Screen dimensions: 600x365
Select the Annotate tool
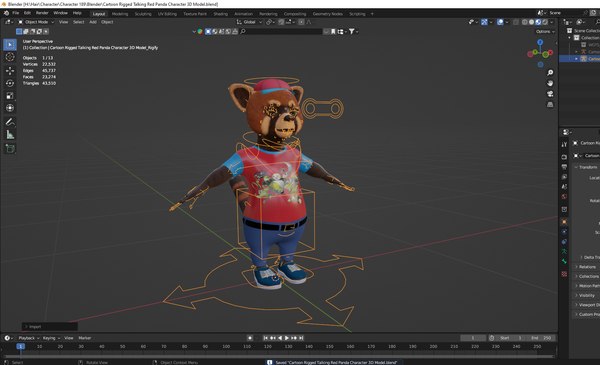click(10, 122)
